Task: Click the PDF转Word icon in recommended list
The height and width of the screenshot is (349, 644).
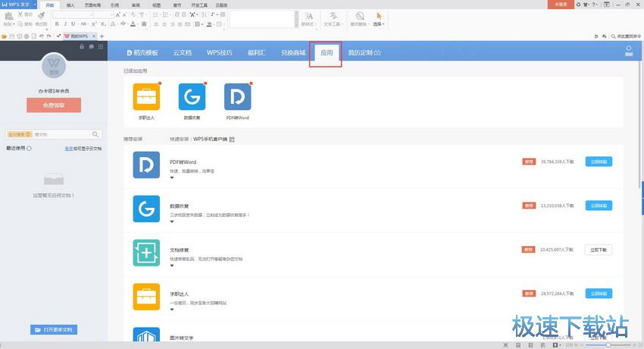Action: coord(146,165)
